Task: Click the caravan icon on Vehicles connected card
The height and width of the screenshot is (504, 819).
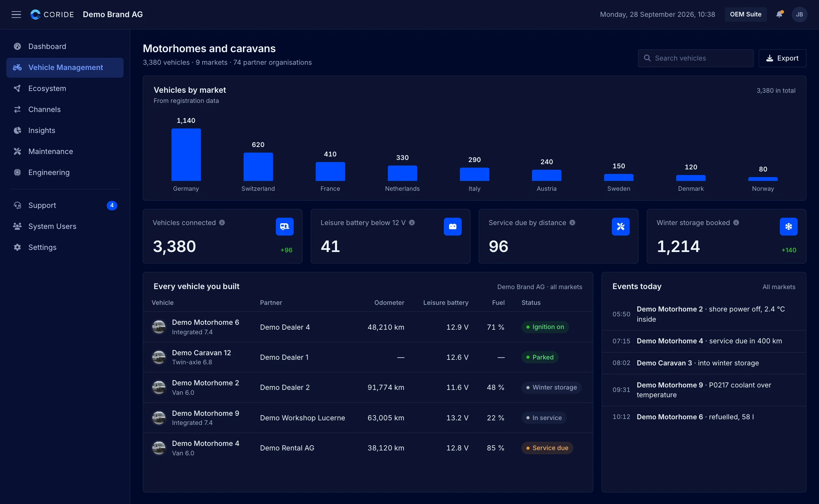Action: point(285,226)
